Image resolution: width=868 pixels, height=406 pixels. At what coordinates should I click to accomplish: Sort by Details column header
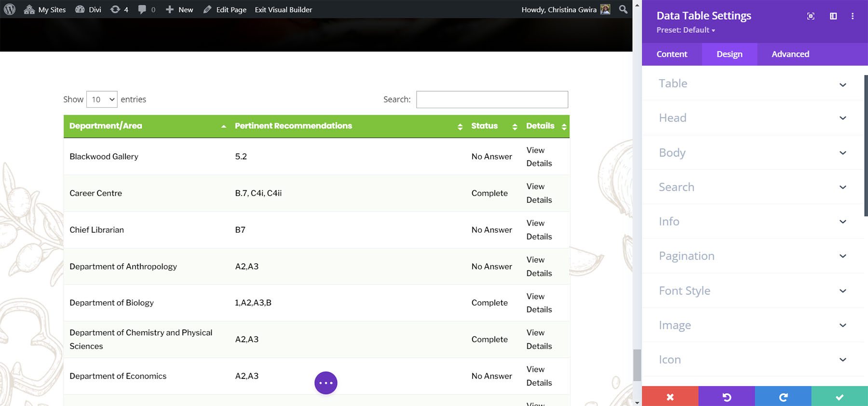tap(545, 126)
